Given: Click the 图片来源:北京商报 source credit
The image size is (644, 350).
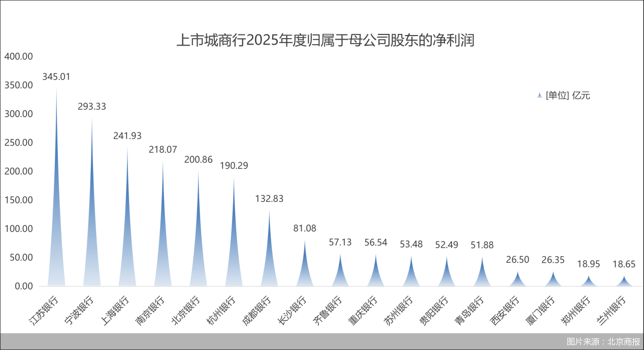Looking at the screenshot, I should point(603,341).
